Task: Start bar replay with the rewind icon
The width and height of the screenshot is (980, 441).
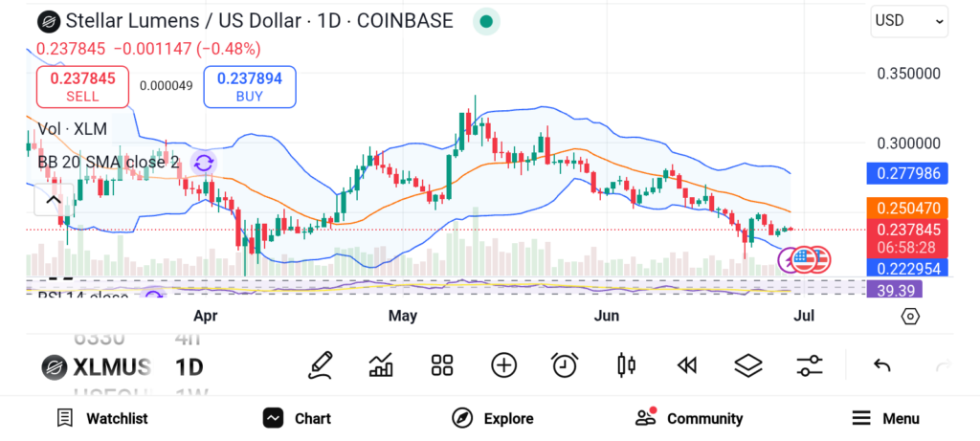Action: (x=687, y=365)
